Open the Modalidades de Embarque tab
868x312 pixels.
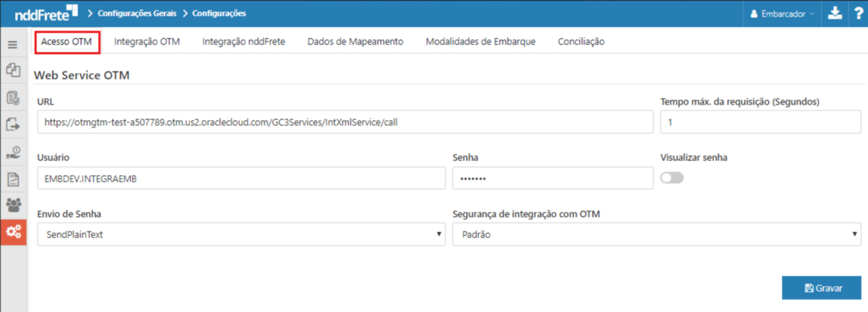pyautogui.click(x=481, y=42)
